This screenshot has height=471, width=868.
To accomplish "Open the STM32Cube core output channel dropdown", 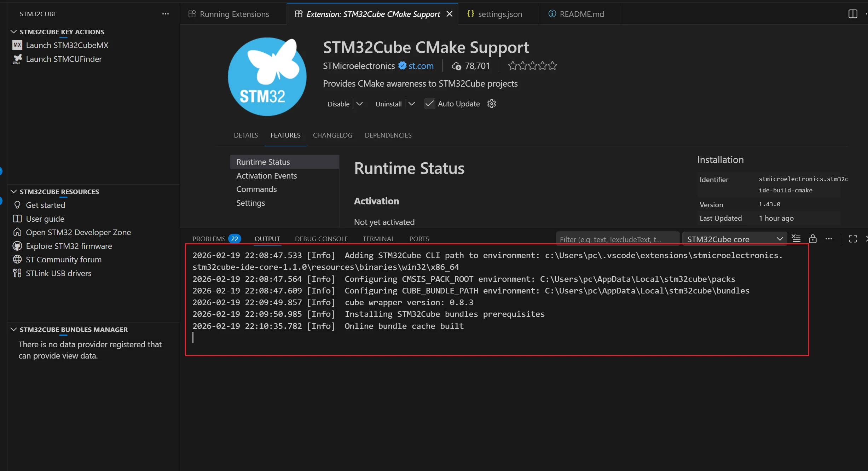I will 734,239.
